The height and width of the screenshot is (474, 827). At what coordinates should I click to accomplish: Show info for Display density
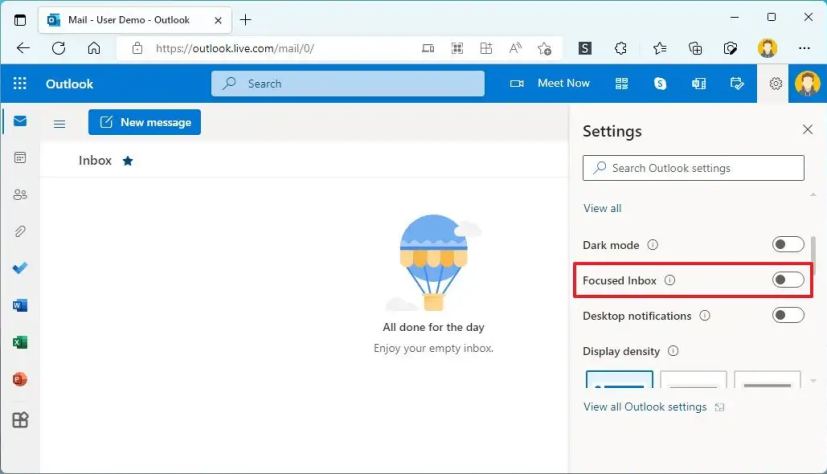click(673, 351)
